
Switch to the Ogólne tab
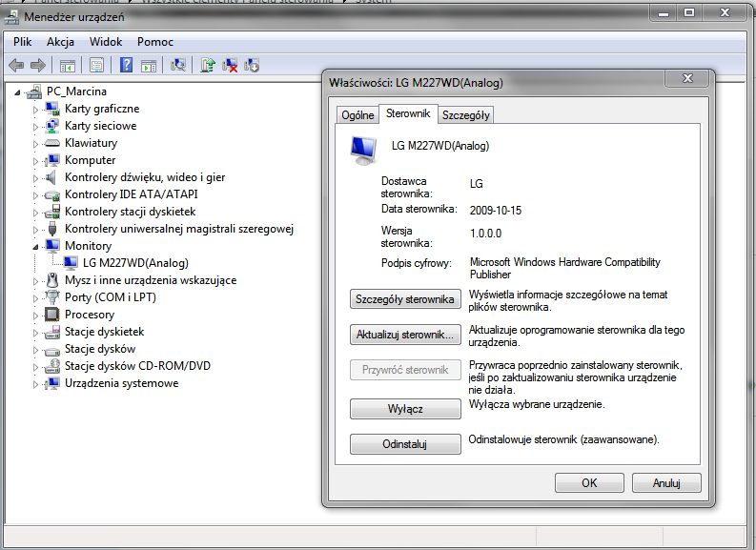click(358, 114)
